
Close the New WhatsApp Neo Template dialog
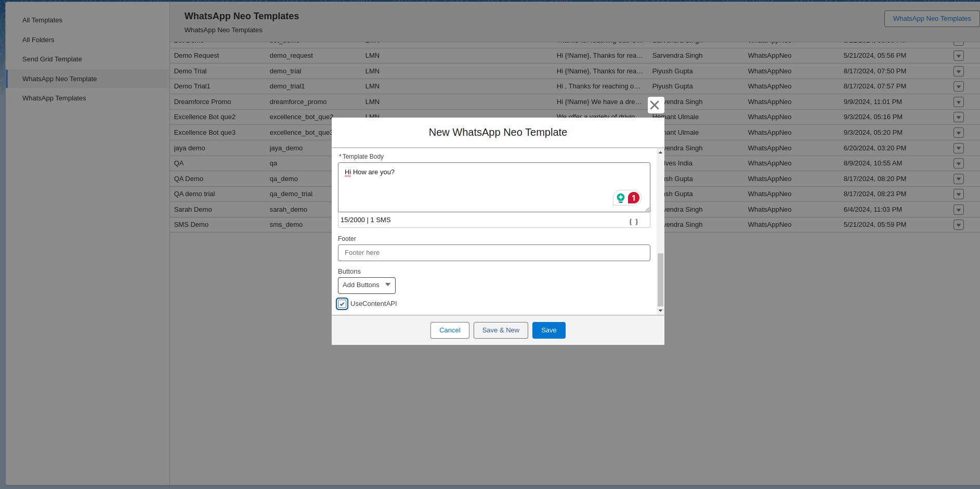(x=655, y=105)
